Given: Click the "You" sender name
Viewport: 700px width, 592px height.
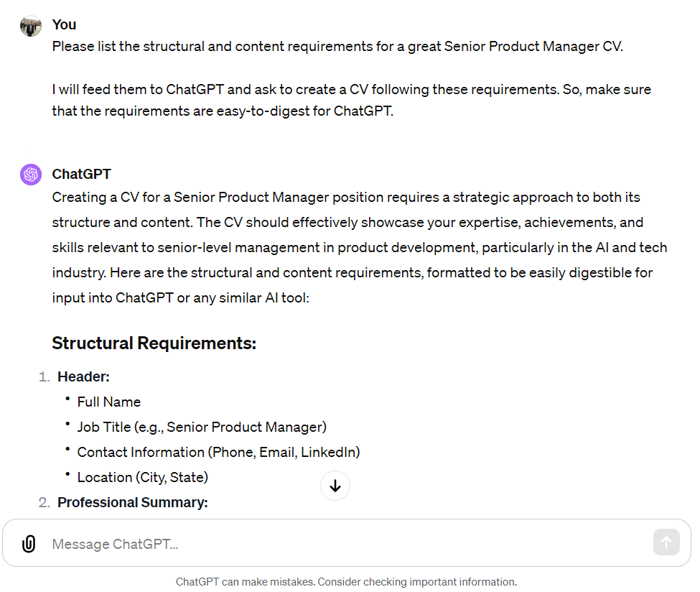Looking at the screenshot, I should 64,24.
